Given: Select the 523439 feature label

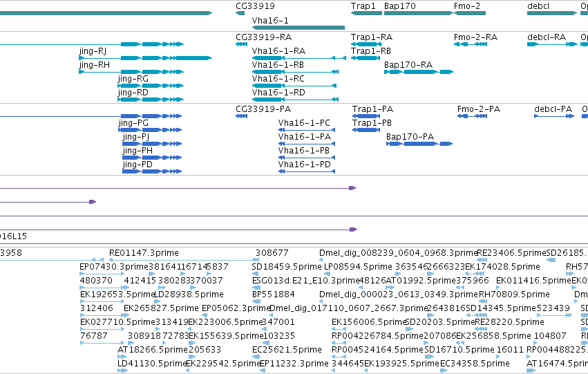Looking at the screenshot, I should [x=553, y=308].
